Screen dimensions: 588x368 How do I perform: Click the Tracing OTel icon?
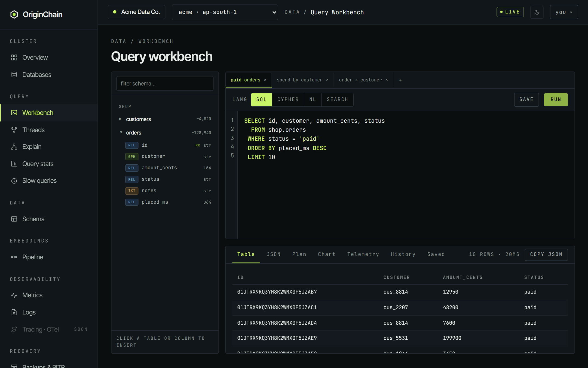(x=14, y=329)
